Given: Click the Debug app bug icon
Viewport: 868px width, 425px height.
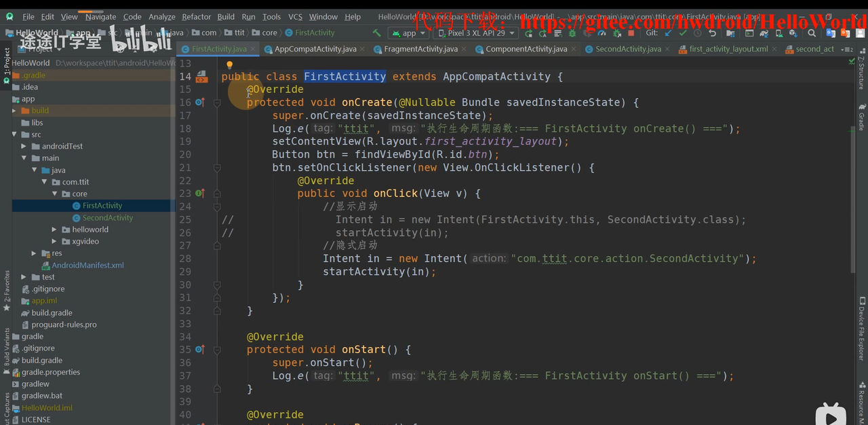Looking at the screenshot, I should click(x=572, y=33).
